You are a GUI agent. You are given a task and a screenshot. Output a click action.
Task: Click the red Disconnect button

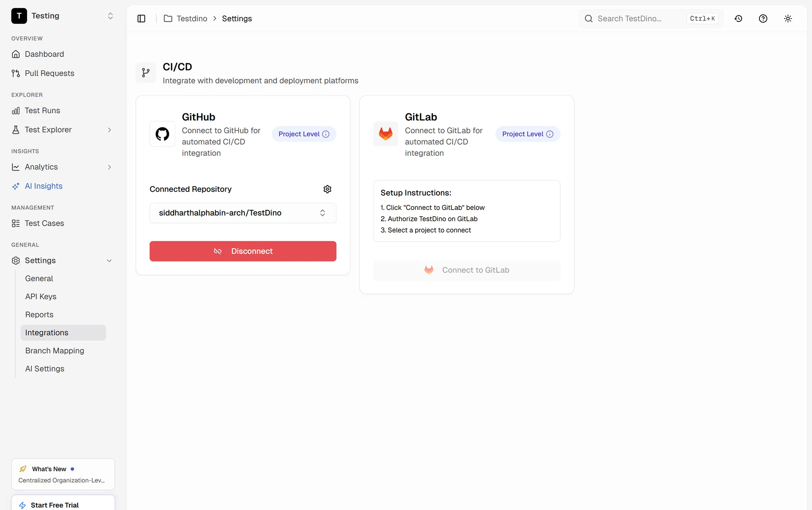pos(243,251)
